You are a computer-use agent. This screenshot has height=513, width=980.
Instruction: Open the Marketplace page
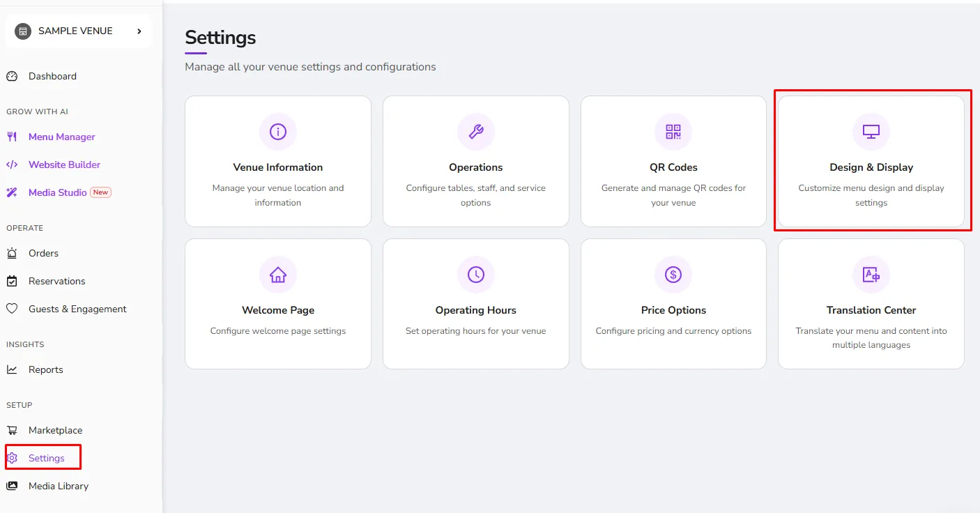click(x=55, y=430)
